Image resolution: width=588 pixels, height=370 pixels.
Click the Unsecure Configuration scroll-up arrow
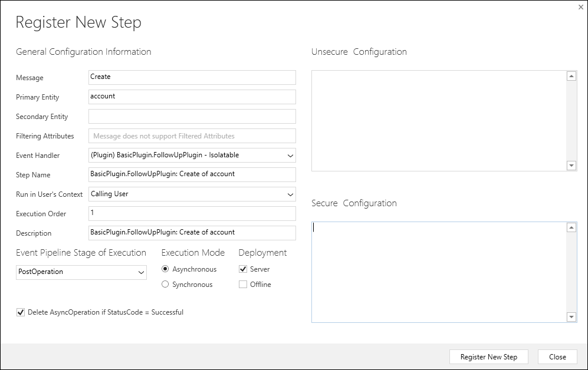(x=571, y=75)
